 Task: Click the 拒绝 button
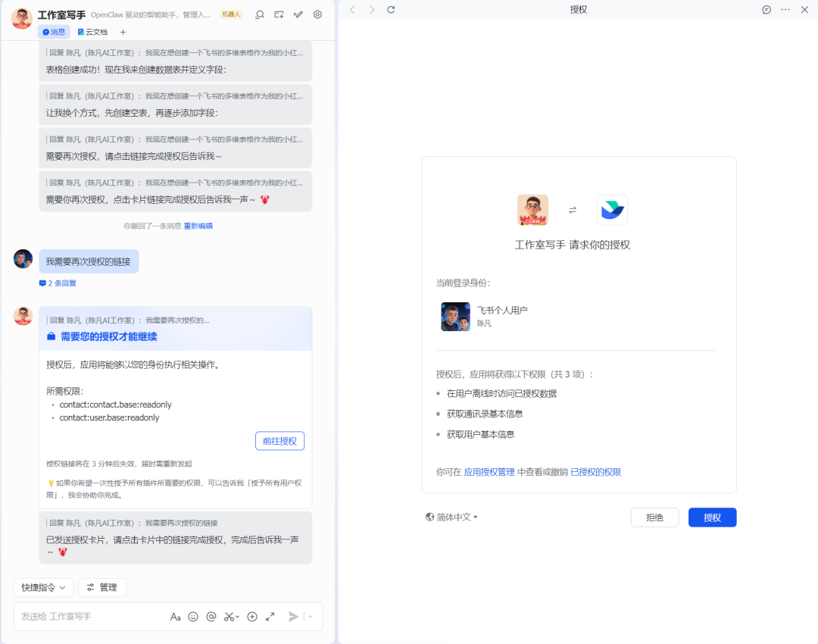(654, 517)
